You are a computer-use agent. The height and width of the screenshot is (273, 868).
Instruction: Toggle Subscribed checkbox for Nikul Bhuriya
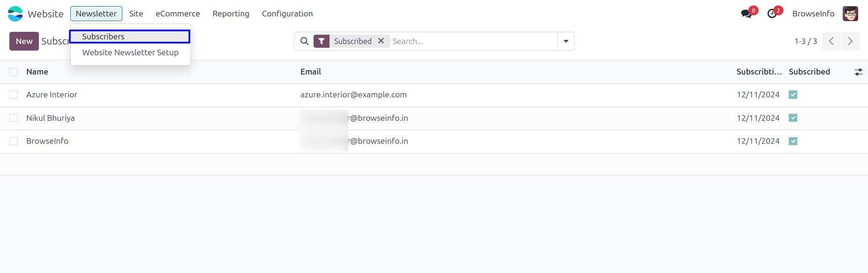pyautogui.click(x=793, y=118)
